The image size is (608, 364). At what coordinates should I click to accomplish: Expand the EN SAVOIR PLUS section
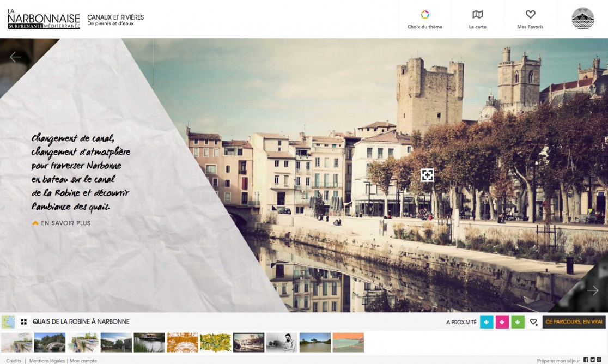tap(61, 223)
